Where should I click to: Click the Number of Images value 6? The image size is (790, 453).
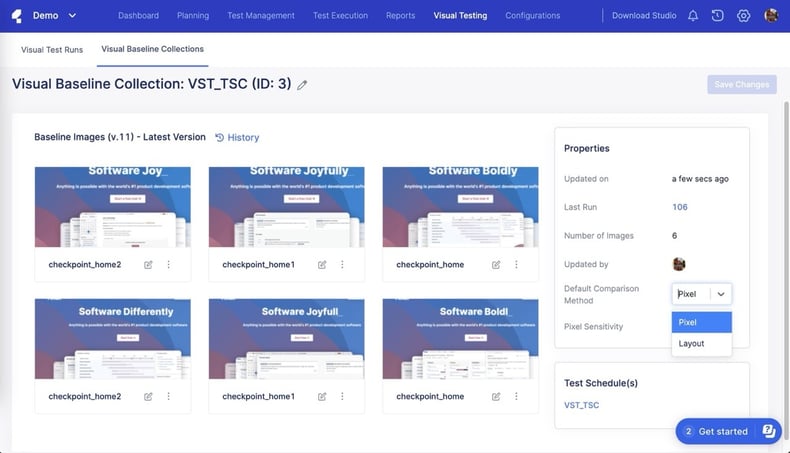674,236
